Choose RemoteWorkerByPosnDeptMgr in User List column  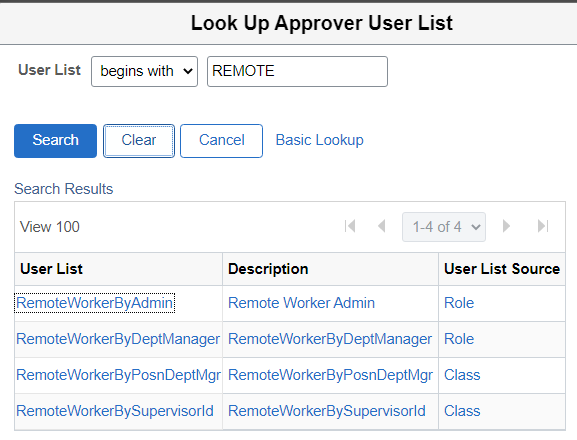pyautogui.click(x=118, y=375)
